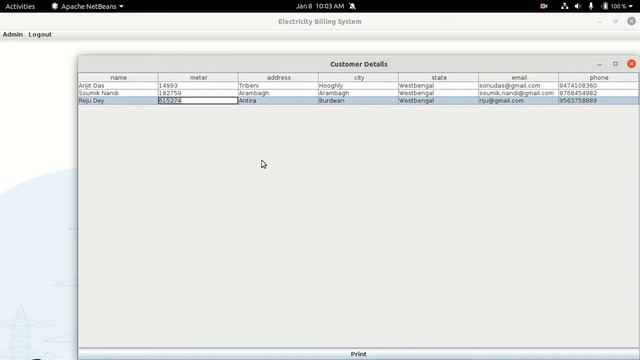
Task: Minimize the Customer Details window
Action: (x=600, y=64)
